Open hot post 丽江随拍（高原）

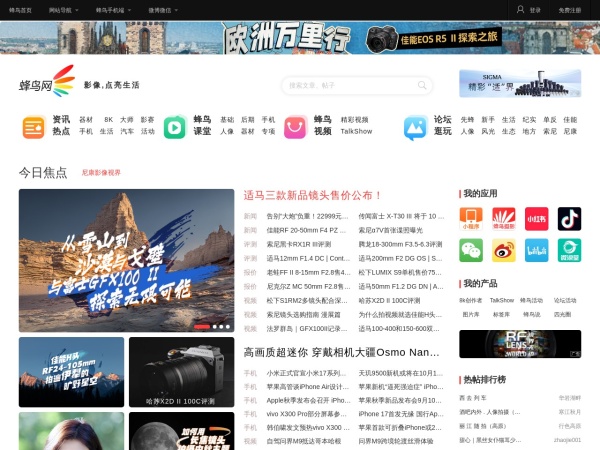(x=483, y=426)
